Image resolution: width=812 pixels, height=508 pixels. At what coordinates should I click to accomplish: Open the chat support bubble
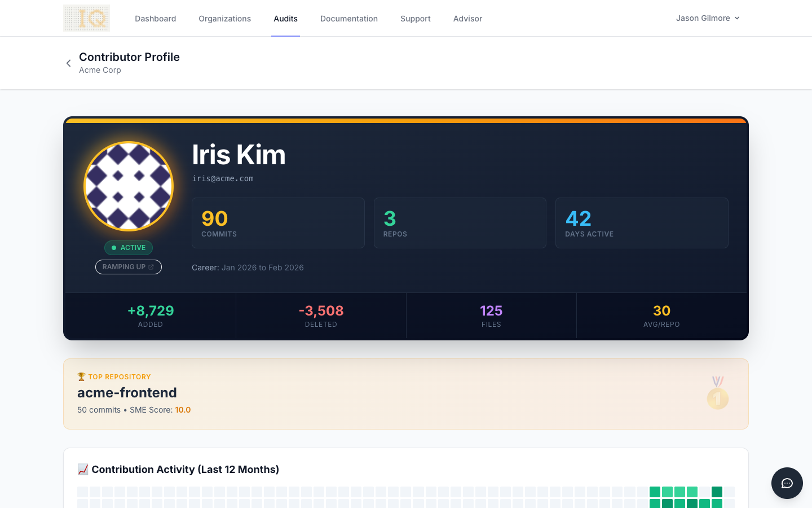pyautogui.click(x=787, y=483)
